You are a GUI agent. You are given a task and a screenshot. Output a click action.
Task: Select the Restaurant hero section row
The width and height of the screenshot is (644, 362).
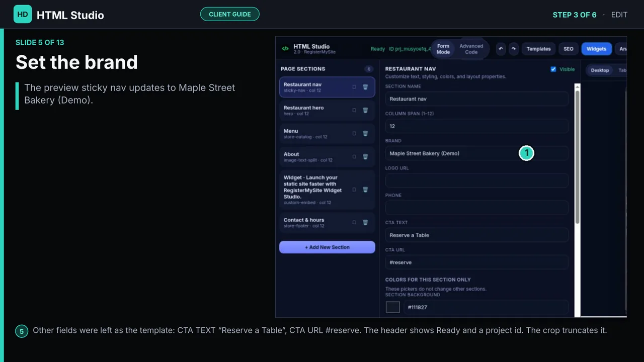tap(327, 110)
